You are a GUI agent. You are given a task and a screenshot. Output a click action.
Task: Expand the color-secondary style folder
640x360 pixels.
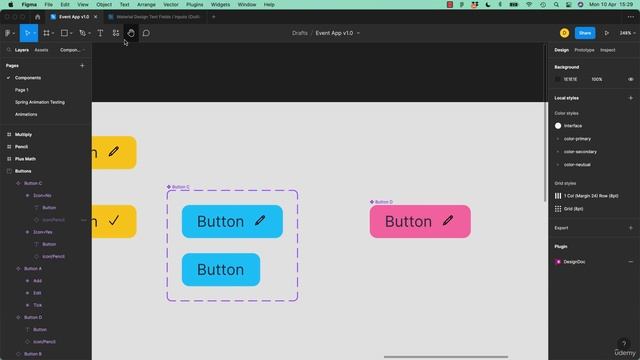click(558, 151)
